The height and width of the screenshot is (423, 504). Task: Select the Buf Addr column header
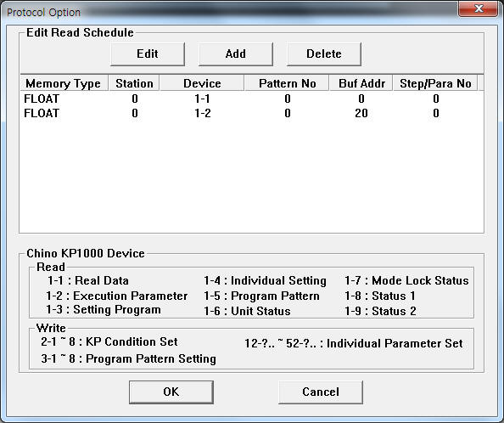pos(361,83)
